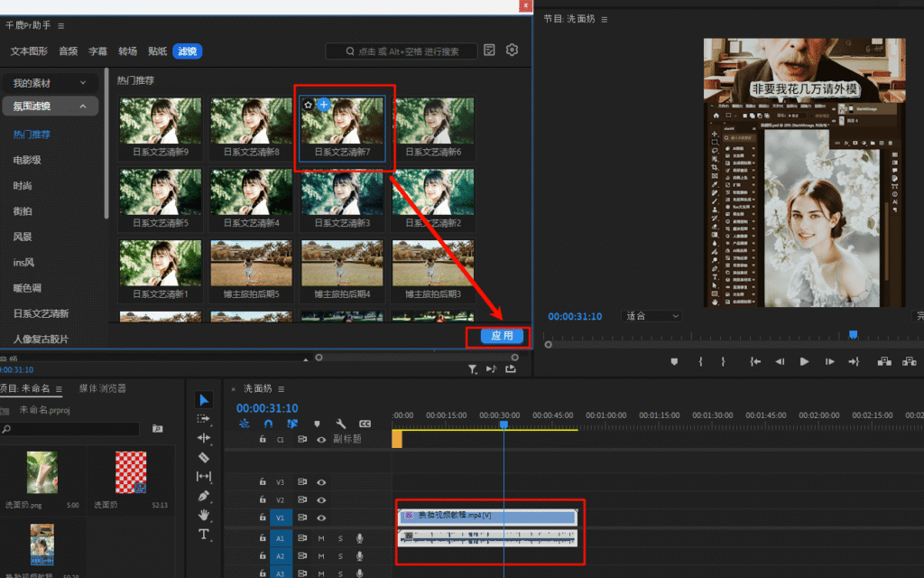The width and height of the screenshot is (924, 578).
Task: Open the 适合 zoom level dropdown
Action: coord(652,316)
